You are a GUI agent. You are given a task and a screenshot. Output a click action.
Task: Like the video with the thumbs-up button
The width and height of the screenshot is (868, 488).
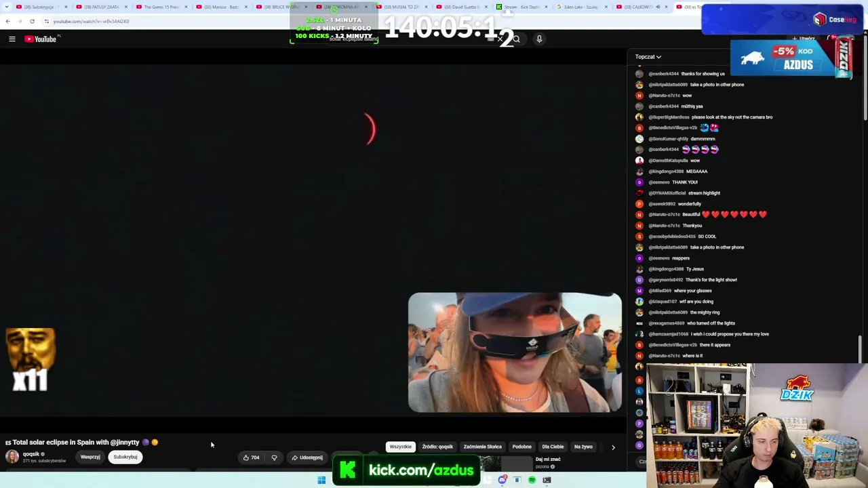point(252,457)
